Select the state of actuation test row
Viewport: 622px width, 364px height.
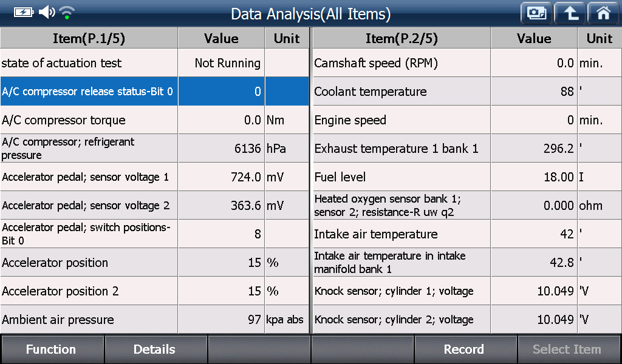155,63
